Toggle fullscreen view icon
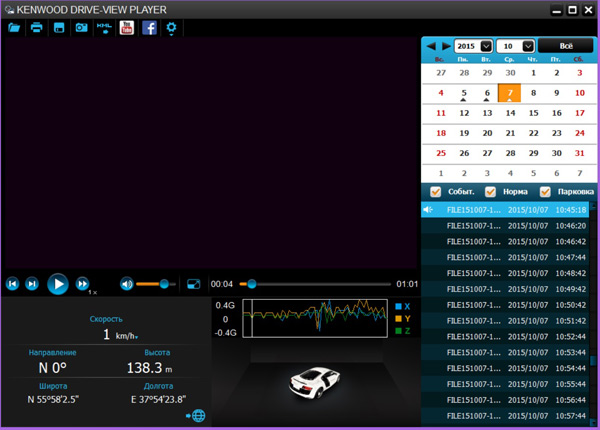600x430 pixels. point(194,284)
